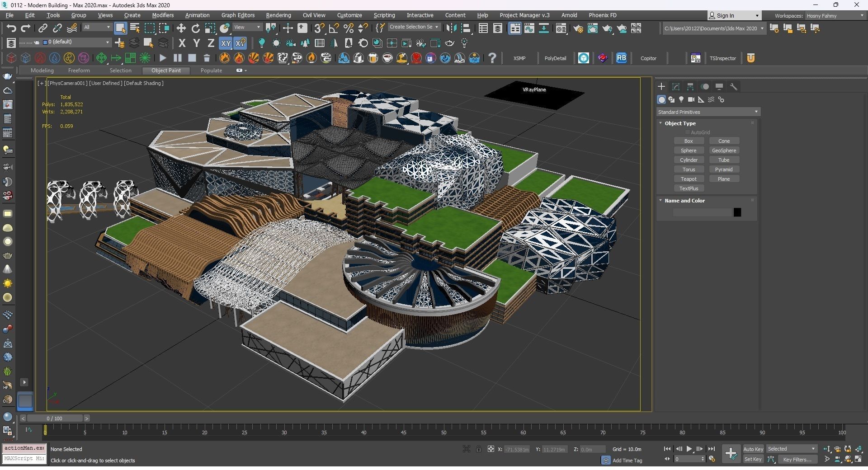Toggle Window/Crossing selection mode

(x=164, y=28)
